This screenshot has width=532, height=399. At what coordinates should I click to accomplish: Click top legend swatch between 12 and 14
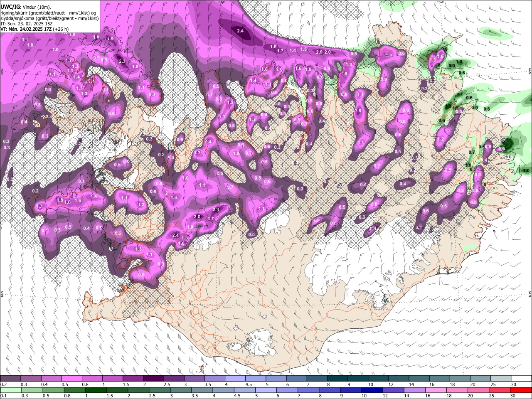(x=398, y=379)
